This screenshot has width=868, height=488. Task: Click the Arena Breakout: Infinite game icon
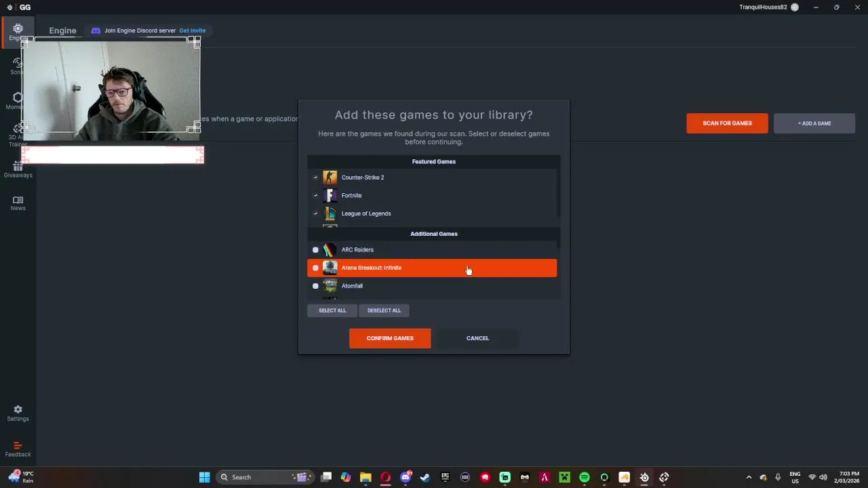330,268
